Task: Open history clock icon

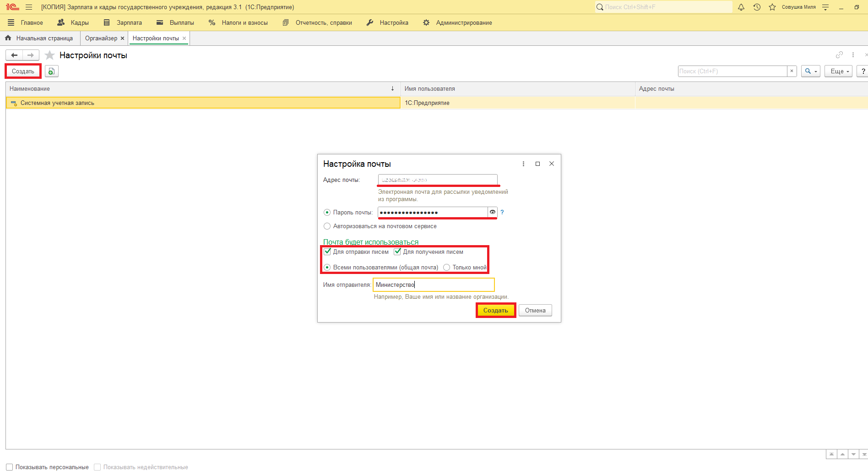Action: tap(757, 7)
